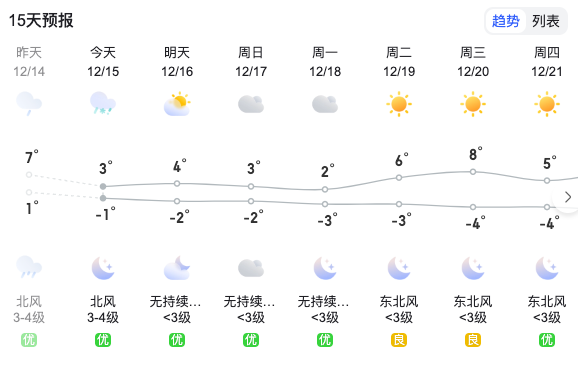Click the -3° low point for 周一
The height and width of the screenshot is (366, 578).
coord(325,204)
